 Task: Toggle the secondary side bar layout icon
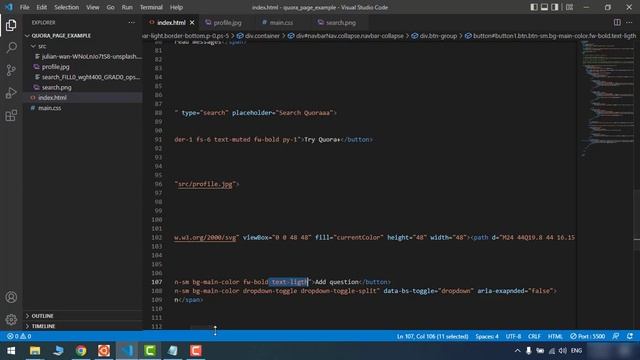(x=555, y=7)
